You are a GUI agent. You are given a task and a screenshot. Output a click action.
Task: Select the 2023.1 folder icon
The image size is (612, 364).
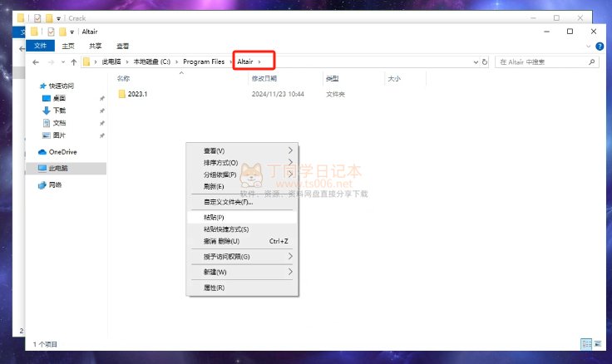(x=121, y=94)
